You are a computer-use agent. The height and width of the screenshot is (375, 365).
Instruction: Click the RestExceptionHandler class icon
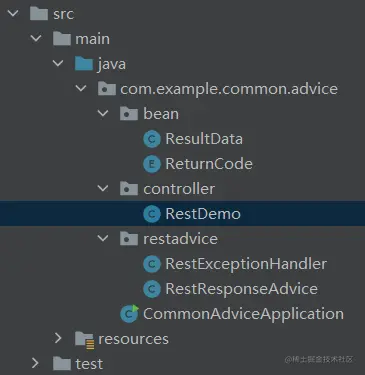pyautogui.click(x=152, y=264)
